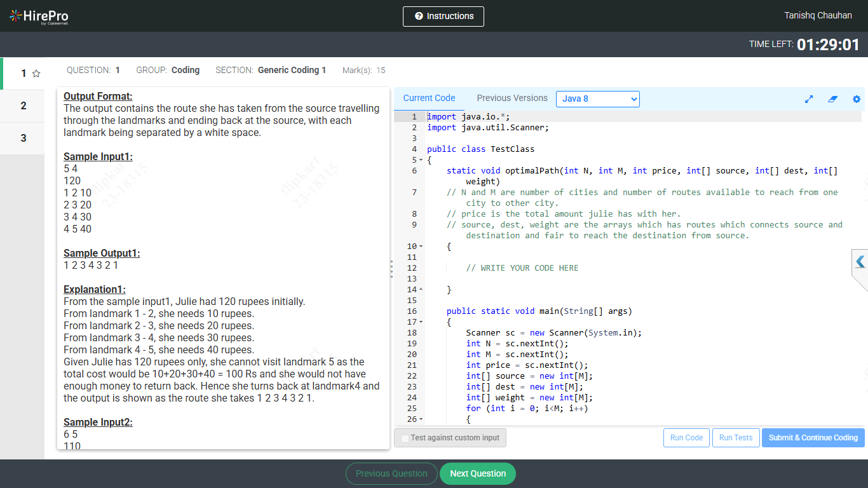This screenshot has width=868, height=488.
Task: Click the 'int price = sc.nextInt();' line
Action: click(527, 365)
